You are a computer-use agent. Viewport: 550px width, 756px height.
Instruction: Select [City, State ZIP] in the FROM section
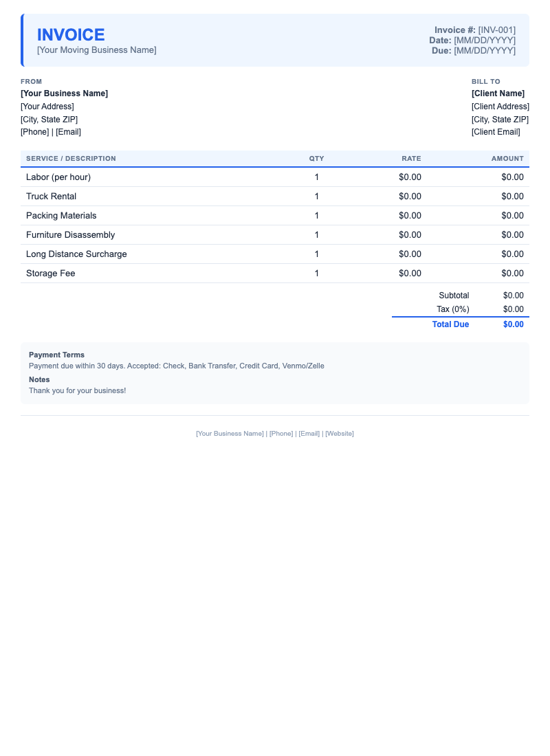49,120
